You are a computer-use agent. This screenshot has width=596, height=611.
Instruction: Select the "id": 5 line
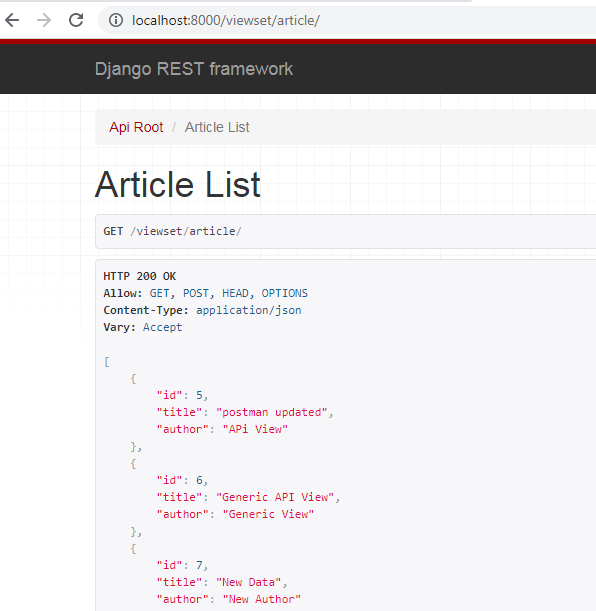[182, 395]
